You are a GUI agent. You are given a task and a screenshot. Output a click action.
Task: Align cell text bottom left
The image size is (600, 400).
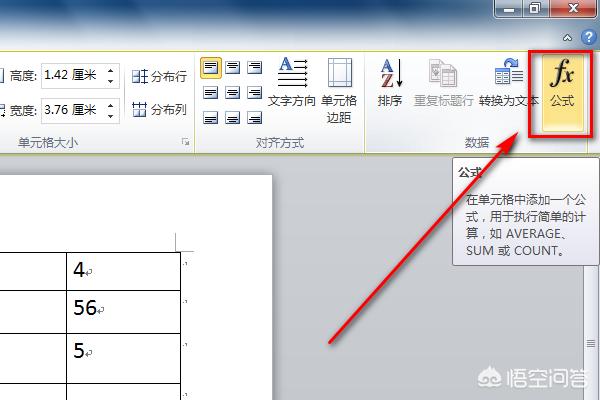point(210,118)
